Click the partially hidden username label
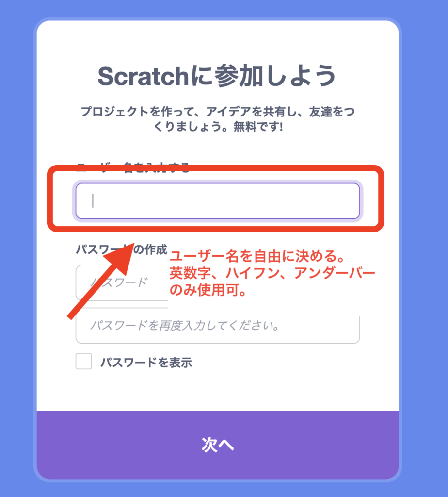 (133, 167)
